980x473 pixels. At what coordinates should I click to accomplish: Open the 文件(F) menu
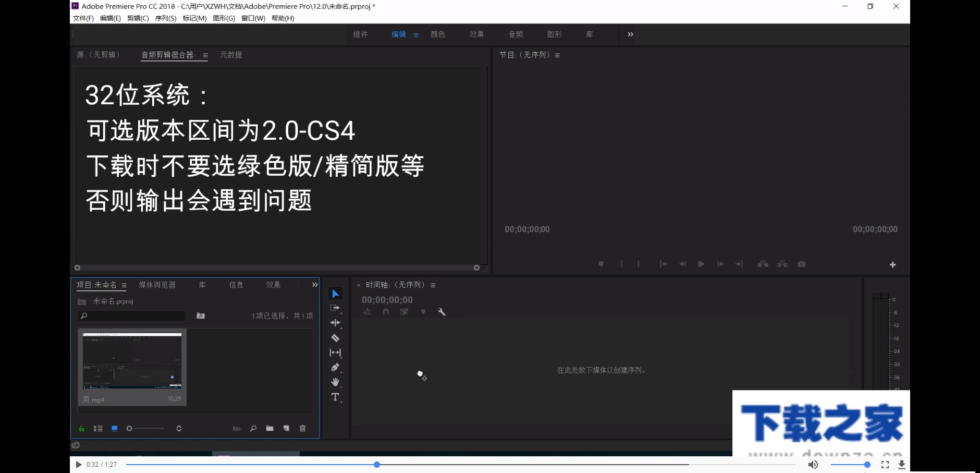point(82,18)
